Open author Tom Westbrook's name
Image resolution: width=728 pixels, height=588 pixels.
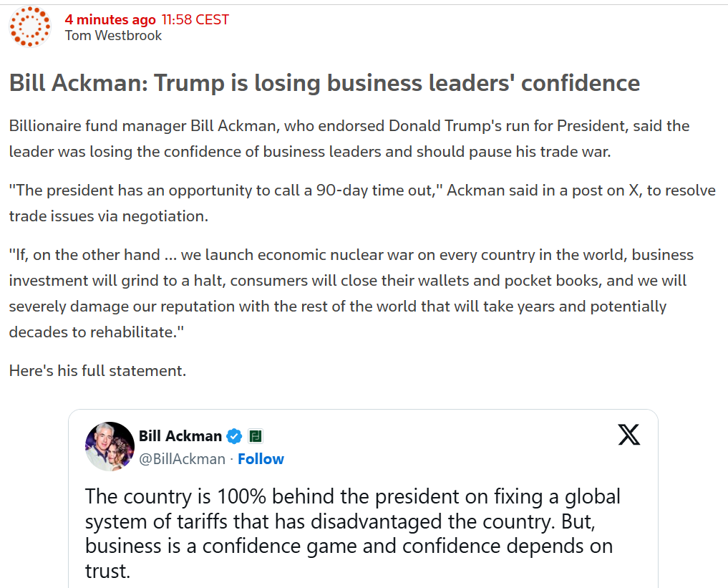(x=113, y=36)
